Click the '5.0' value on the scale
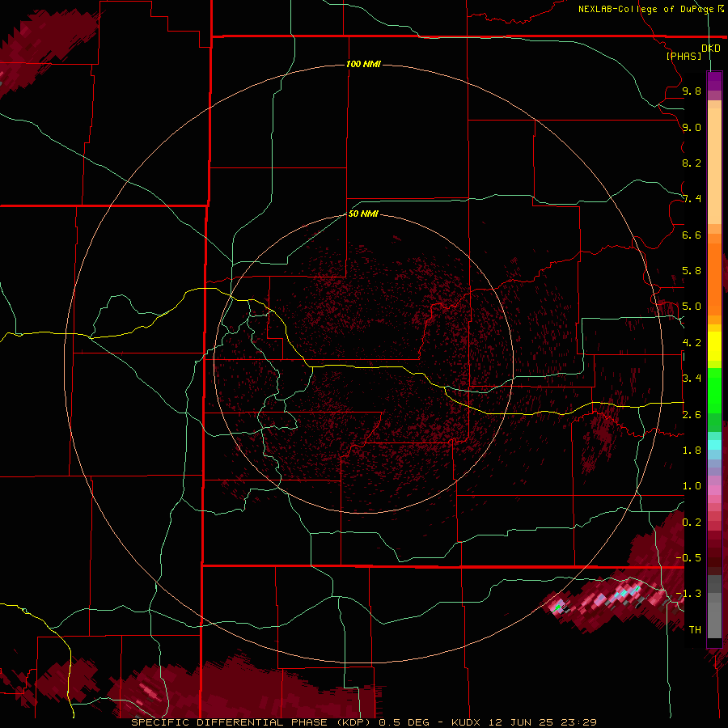The height and width of the screenshot is (728, 728). coord(692,307)
